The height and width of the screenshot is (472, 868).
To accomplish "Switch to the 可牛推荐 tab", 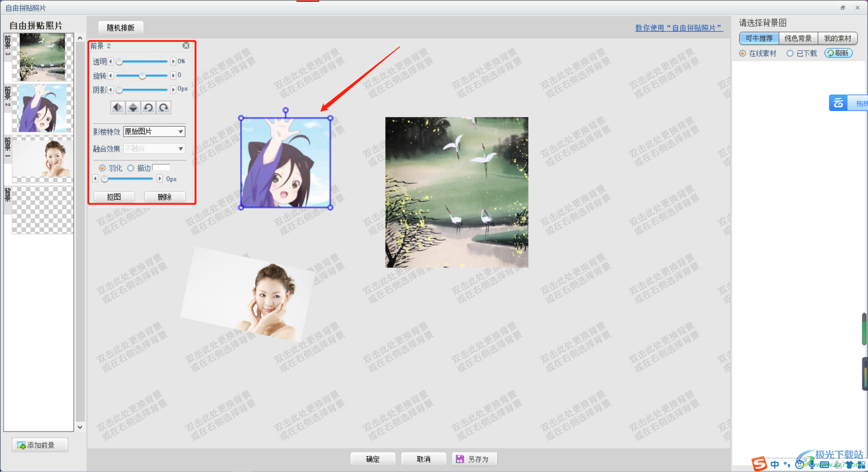I will 759,38.
